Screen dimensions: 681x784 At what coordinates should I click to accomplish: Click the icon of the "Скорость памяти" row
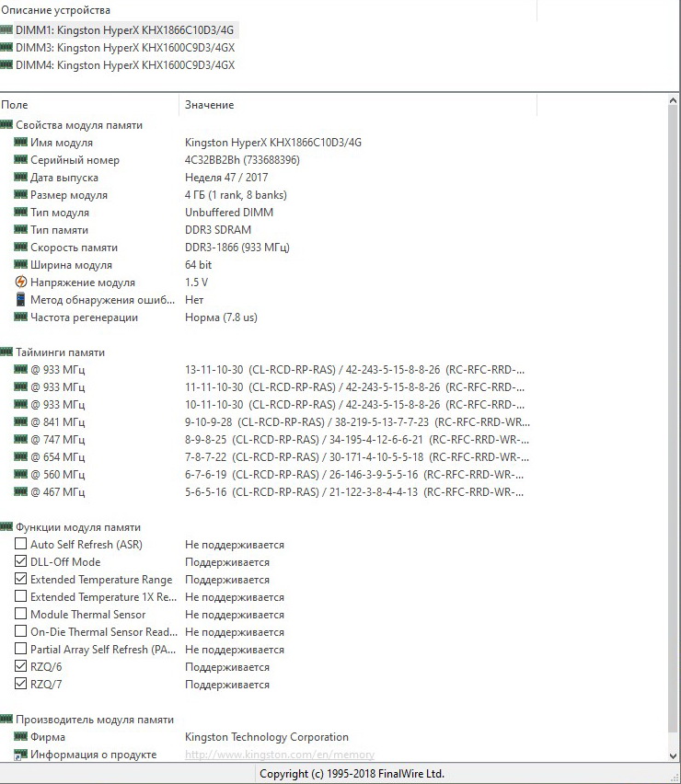coord(20,247)
